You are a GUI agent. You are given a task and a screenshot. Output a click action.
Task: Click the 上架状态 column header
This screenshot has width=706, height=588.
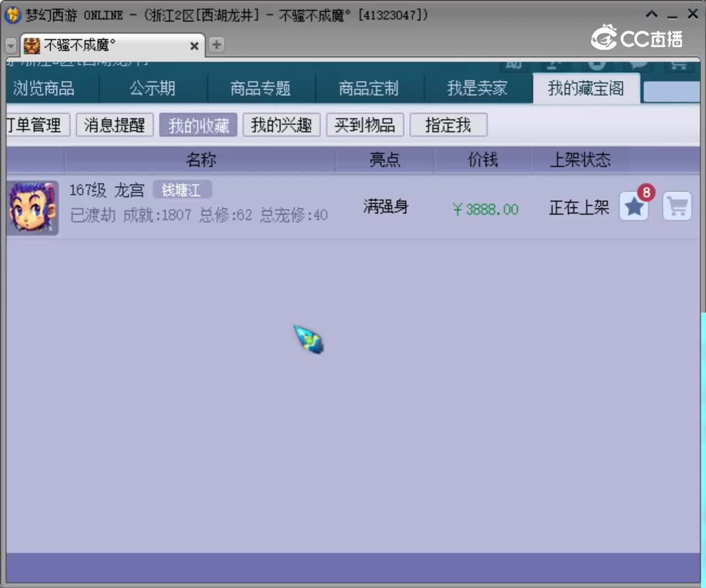tap(580, 160)
